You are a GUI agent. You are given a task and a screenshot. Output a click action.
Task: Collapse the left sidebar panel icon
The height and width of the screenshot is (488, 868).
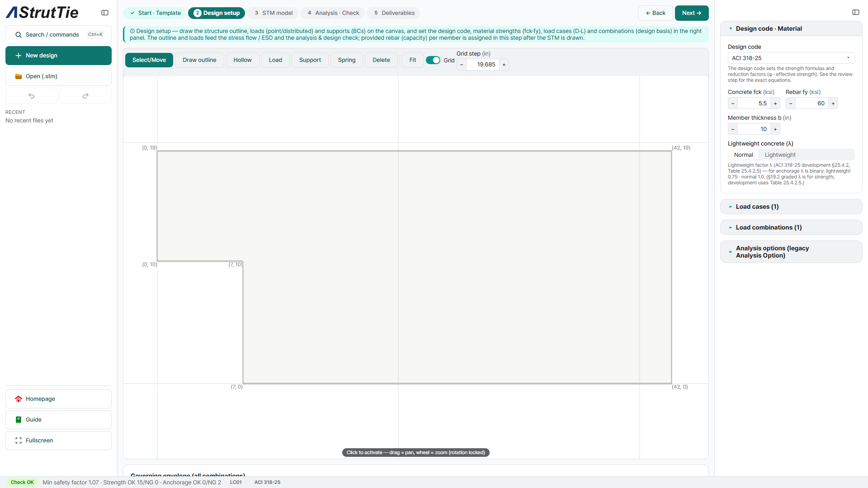pyautogui.click(x=105, y=13)
